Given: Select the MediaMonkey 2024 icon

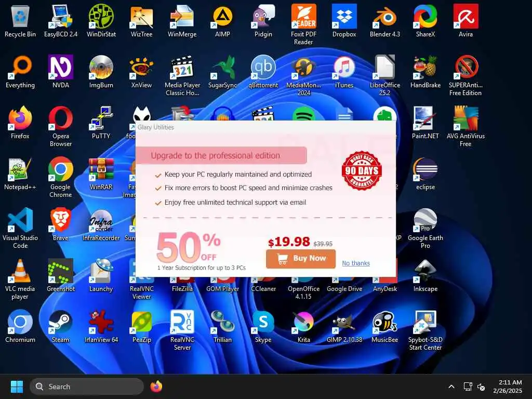Looking at the screenshot, I should 303,75.
